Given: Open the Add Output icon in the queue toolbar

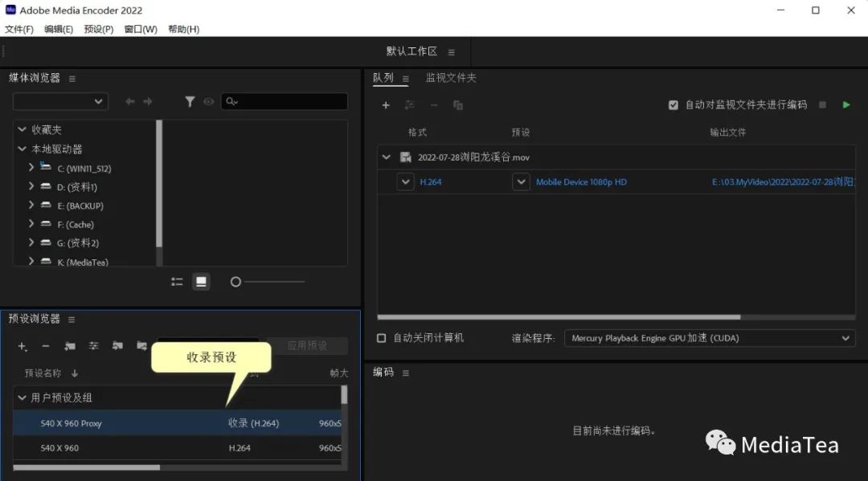Looking at the screenshot, I should 410,105.
